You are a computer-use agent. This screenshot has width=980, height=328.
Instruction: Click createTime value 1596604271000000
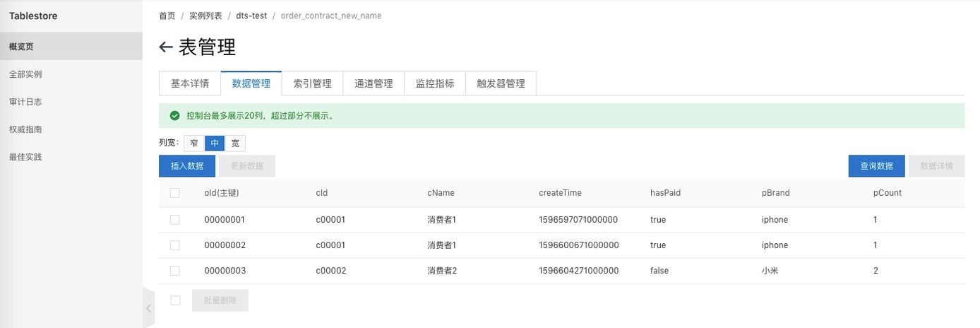[579, 271]
